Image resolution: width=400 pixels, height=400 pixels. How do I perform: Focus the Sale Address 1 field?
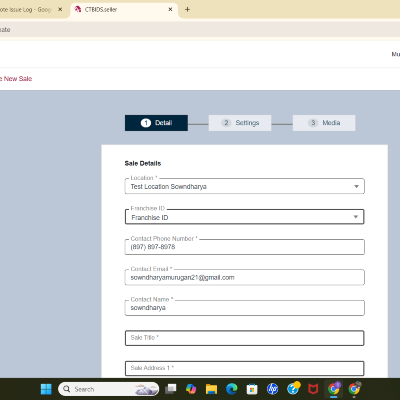244,368
